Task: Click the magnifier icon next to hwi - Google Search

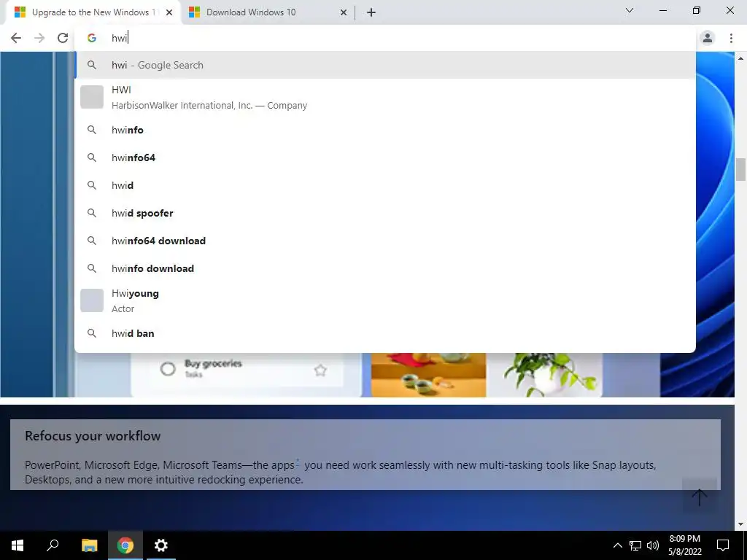Action: tap(92, 65)
